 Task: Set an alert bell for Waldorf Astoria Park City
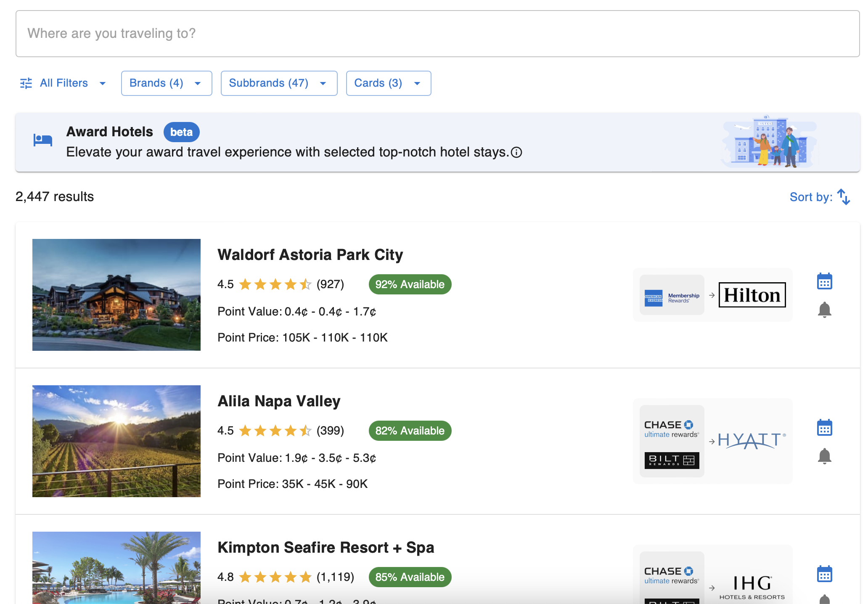coord(824,310)
